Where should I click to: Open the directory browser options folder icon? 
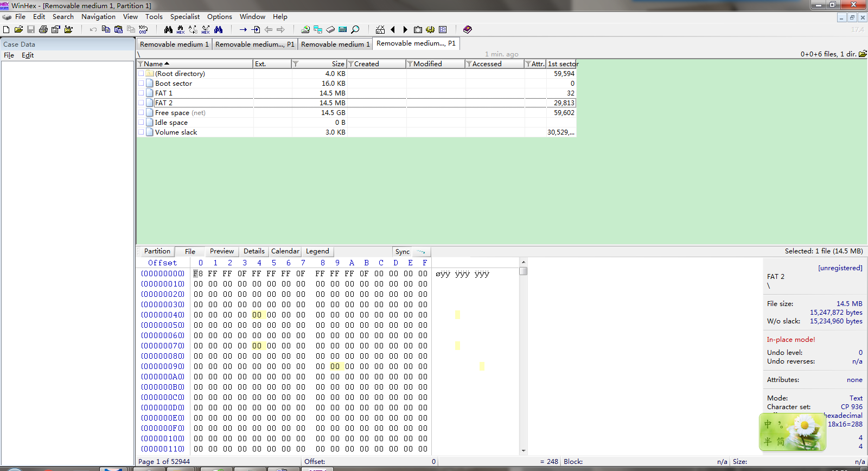863,54
